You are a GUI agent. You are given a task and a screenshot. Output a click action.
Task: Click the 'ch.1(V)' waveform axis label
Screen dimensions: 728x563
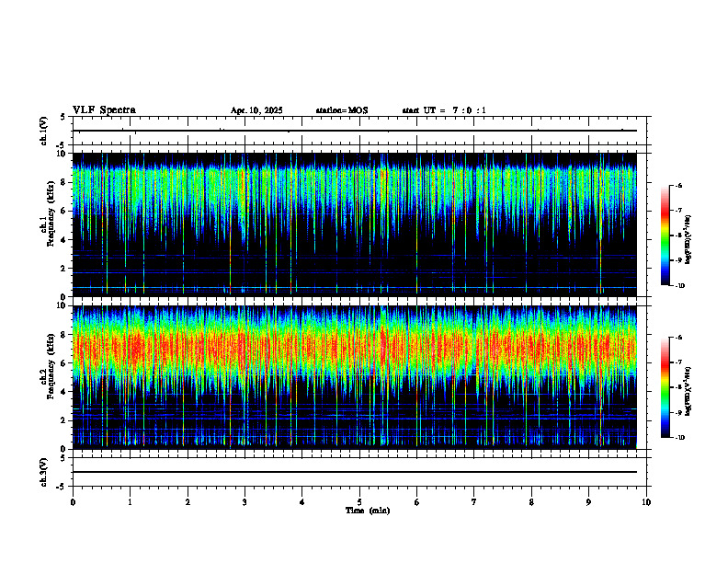click(x=44, y=131)
